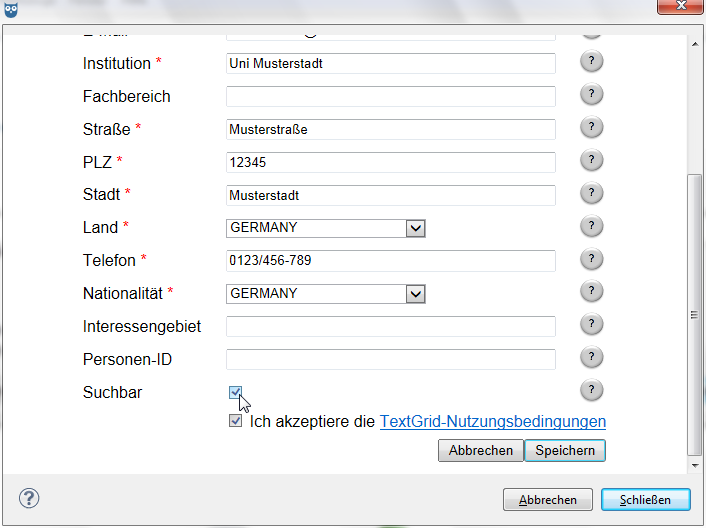Expand the Land dropdown
This screenshot has height=528, width=706.
coord(416,228)
